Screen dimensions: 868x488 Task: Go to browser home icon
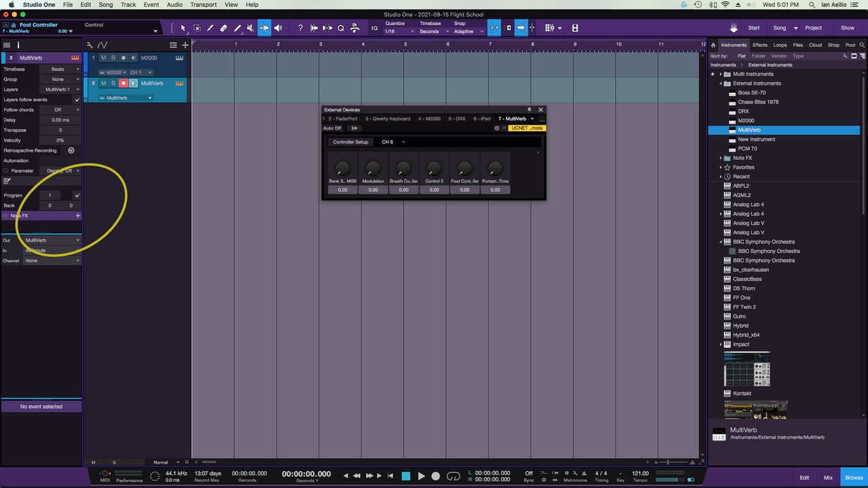(713, 45)
